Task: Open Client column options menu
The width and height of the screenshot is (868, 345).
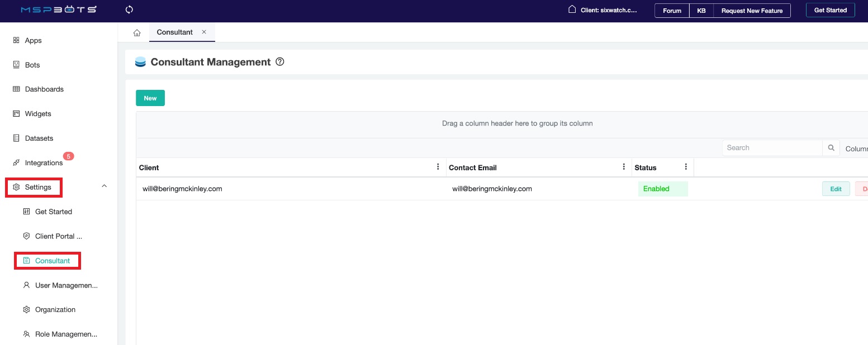Action: (x=438, y=167)
